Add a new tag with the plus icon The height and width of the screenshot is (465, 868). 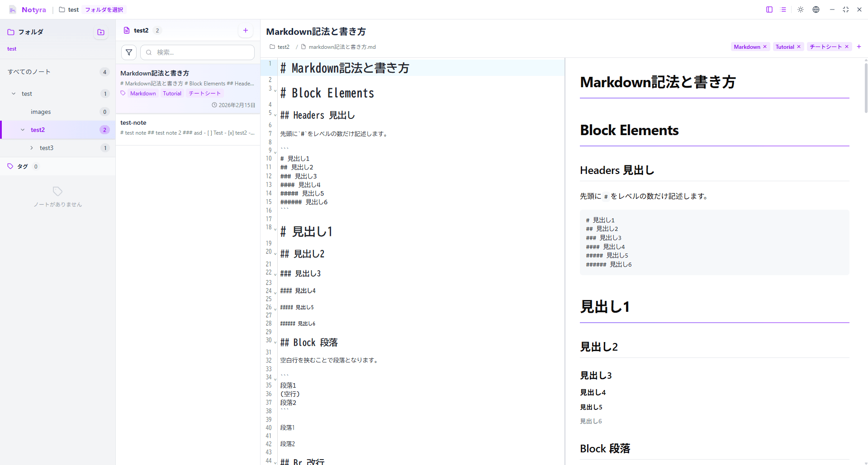(859, 47)
